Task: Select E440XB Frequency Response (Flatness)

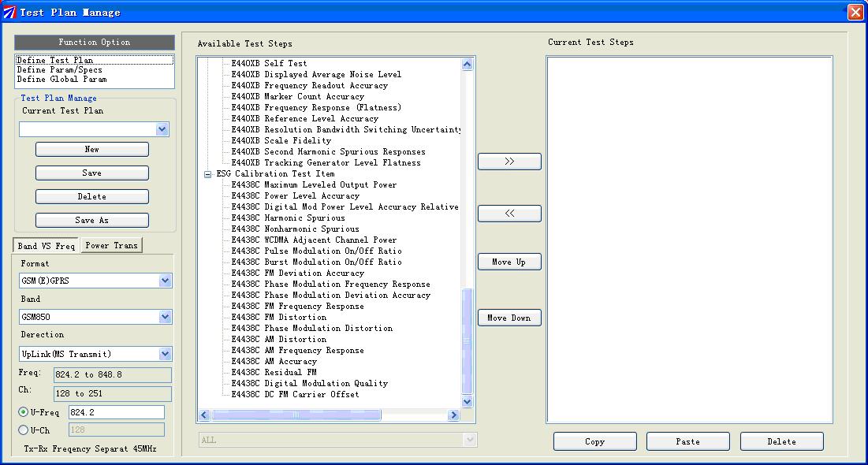Action: click(x=316, y=107)
